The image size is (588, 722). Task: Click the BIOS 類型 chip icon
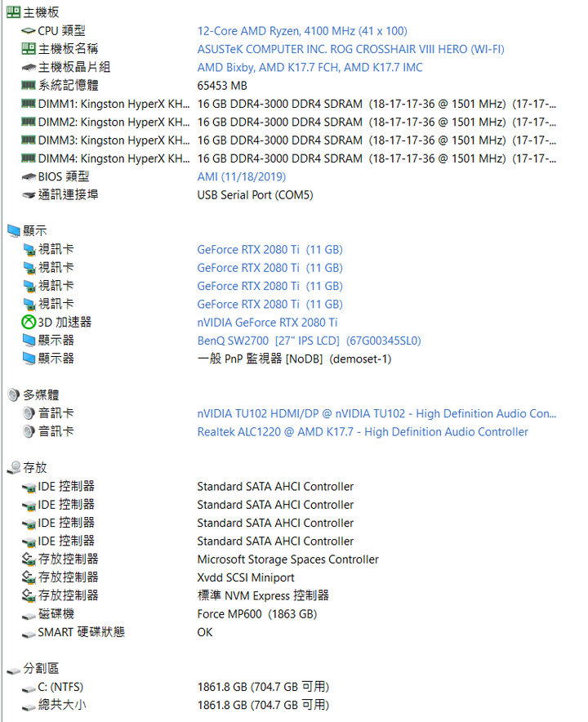[29, 176]
